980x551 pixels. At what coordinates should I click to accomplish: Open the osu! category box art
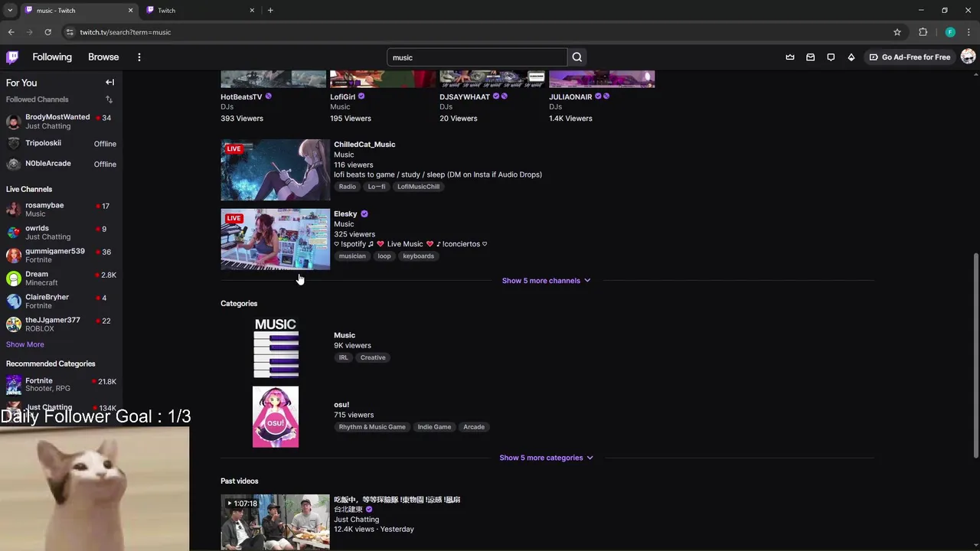click(x=276, y=417)
